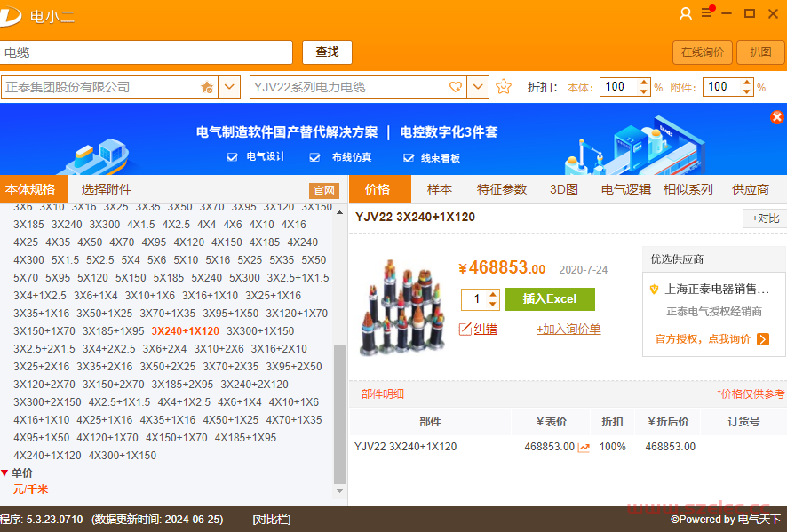
Task: Click the 纠错 edit icon
Action: [x=465, y=330]
